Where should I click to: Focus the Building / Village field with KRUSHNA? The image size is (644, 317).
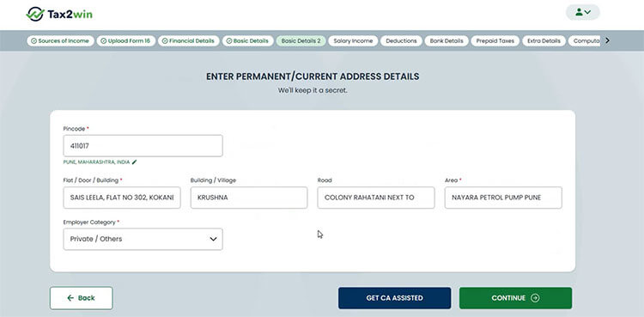[249, 198]
